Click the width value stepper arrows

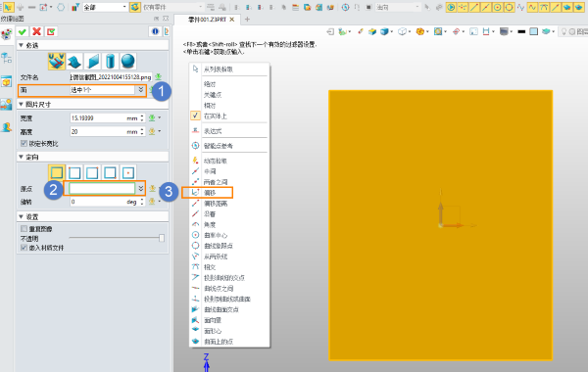pyautogui.click(x=142, y=118)
